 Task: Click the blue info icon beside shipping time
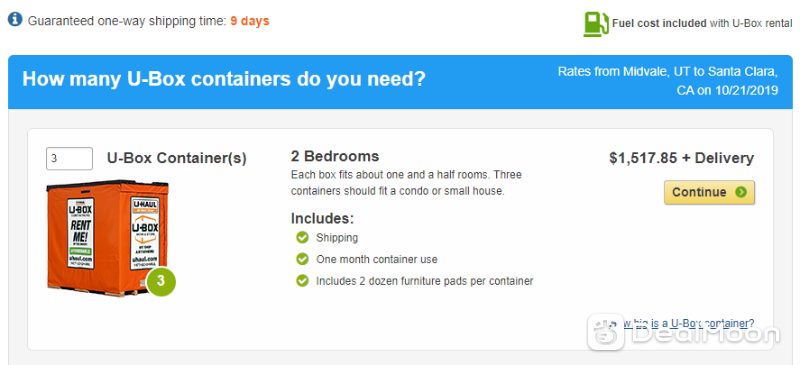15,20
